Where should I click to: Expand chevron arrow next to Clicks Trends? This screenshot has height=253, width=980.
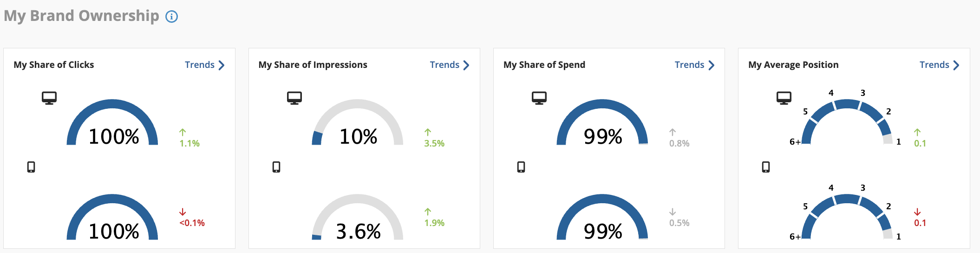point(222,65)
